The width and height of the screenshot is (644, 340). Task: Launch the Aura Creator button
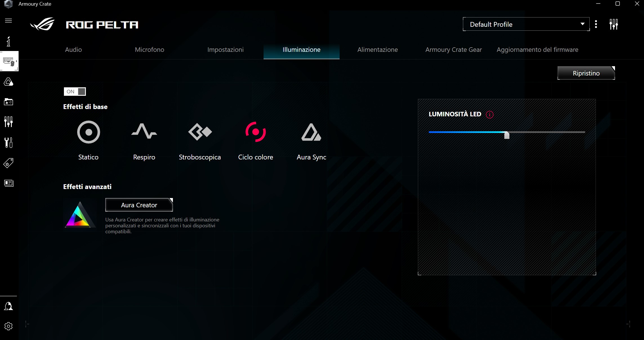tap(139, 205)
